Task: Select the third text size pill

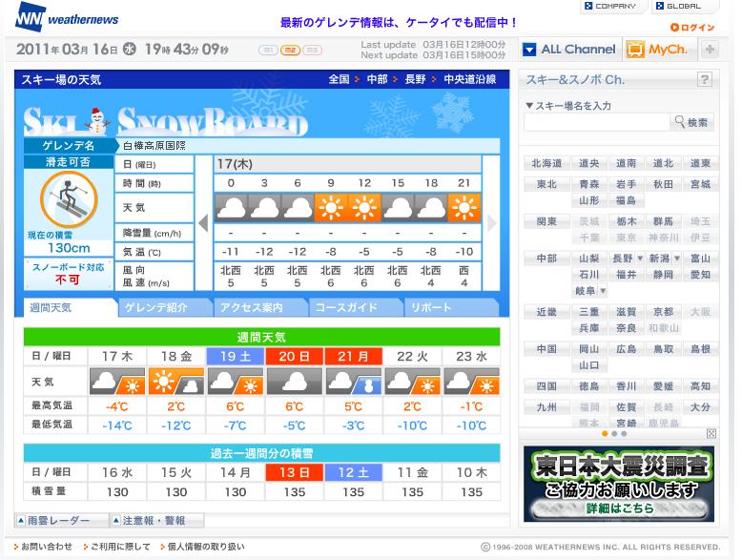Action: pos(312,50)
